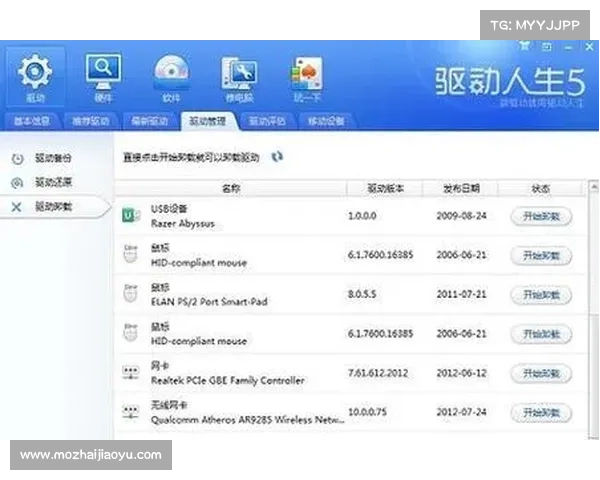
Task: Open the 软件 disc icon
Action: 171,76
